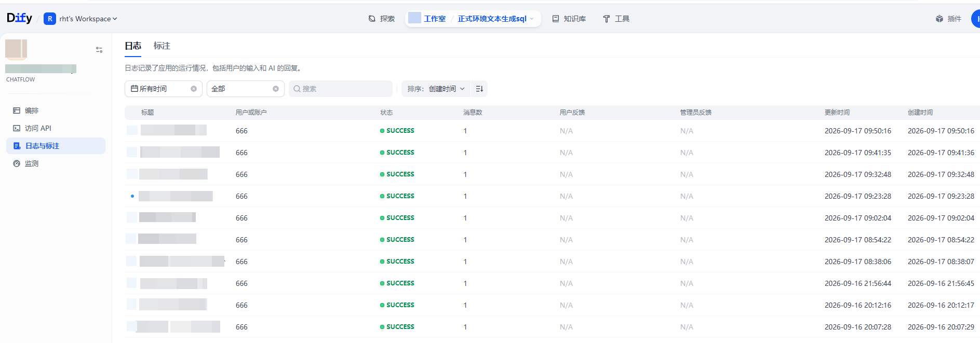980x343 pixels.
Task: Open the 插件 plugins page
Action: pos(948,19)
